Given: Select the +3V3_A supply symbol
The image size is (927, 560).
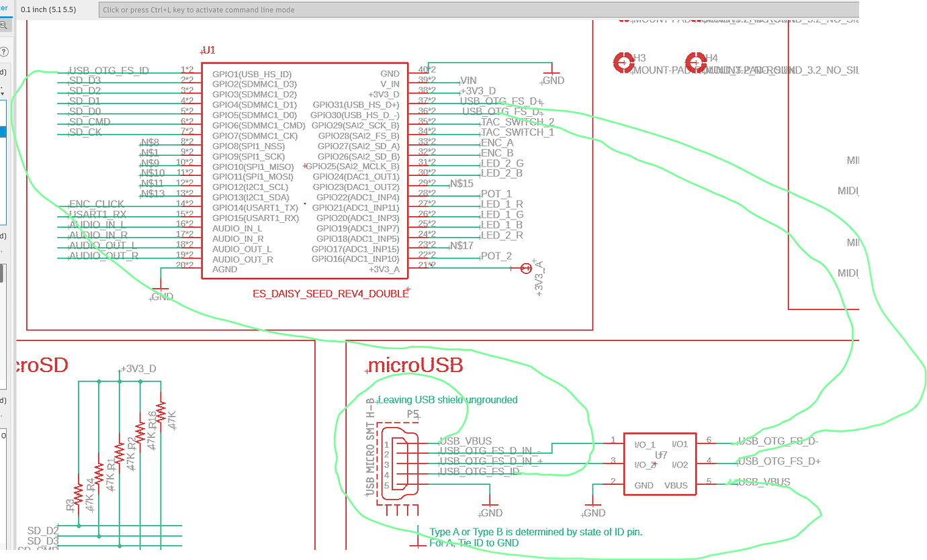Looking at the screenshot, I should coord(527,269).
